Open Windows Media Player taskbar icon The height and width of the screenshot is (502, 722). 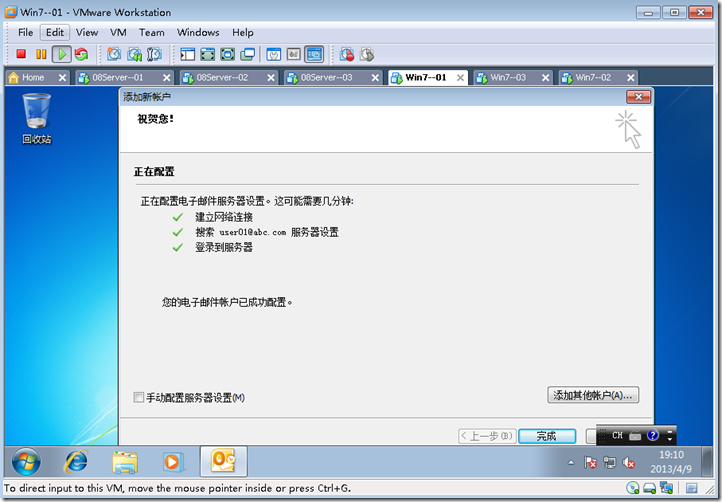[x=173, y=462]
